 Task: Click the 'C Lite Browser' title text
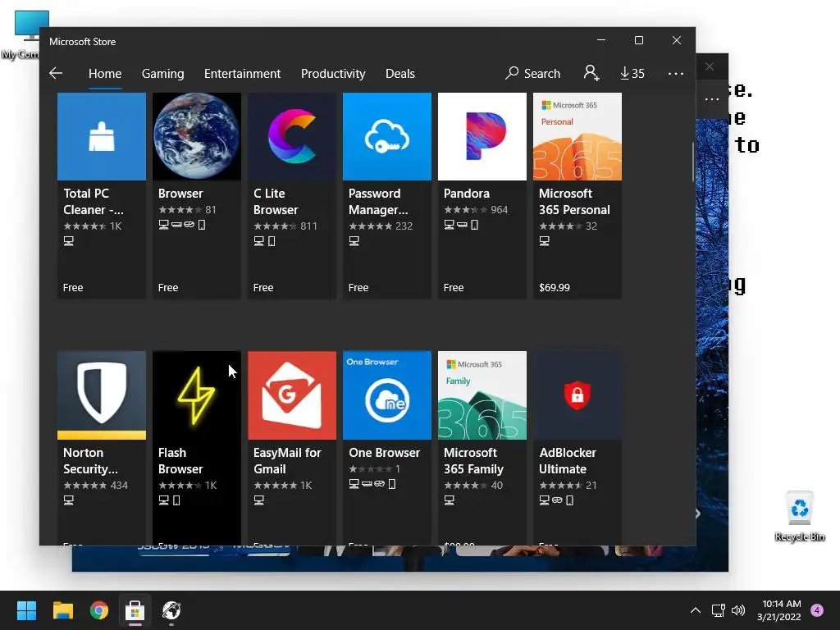click(276, 202)
